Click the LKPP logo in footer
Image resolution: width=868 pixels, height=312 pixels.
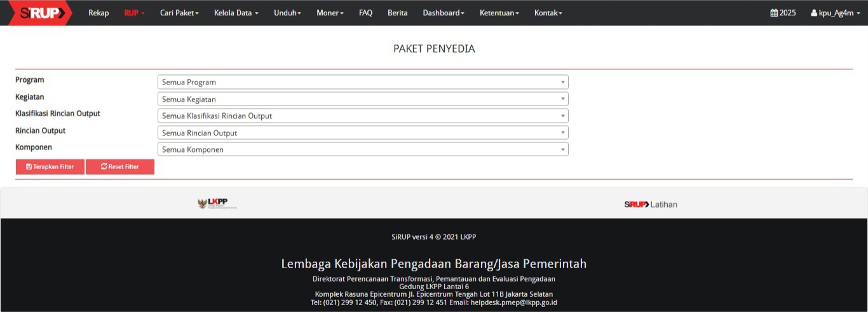point(217,204)
